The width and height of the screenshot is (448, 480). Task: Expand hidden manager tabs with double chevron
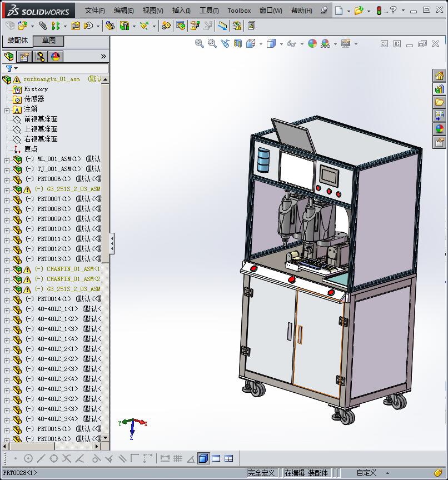point(103,56)
